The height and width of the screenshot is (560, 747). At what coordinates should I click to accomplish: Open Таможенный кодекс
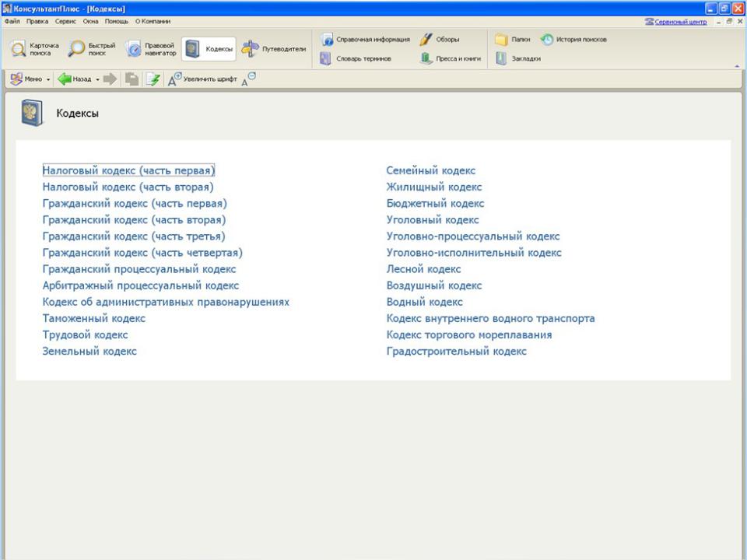[94, 318]
